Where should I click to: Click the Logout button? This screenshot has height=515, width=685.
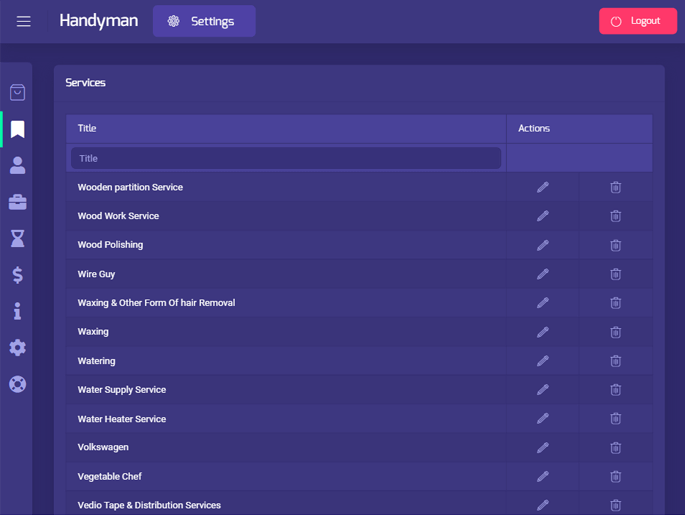click(637, 21)
